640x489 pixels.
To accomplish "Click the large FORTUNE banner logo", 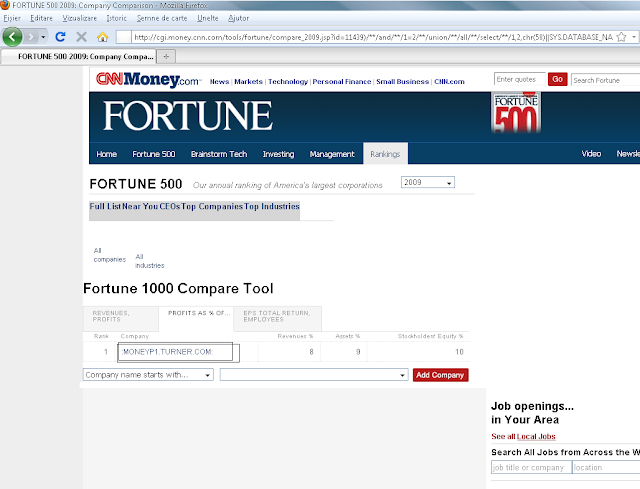I will 188,116.
